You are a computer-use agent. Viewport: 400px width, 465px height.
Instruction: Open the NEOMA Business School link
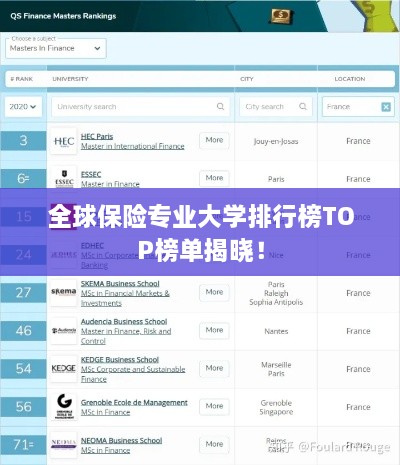[122, 440]
